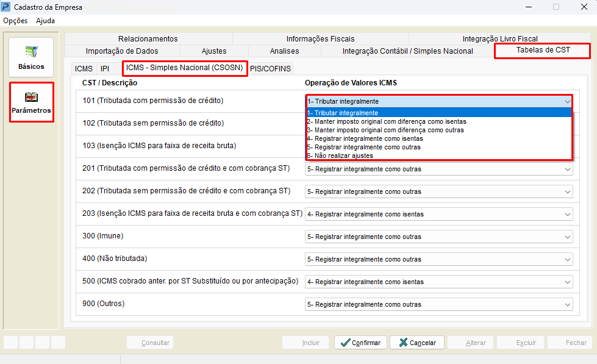597x364 pixels.
Task: Switch to the ICMS sub-tab
Action: tap(84, 68)
